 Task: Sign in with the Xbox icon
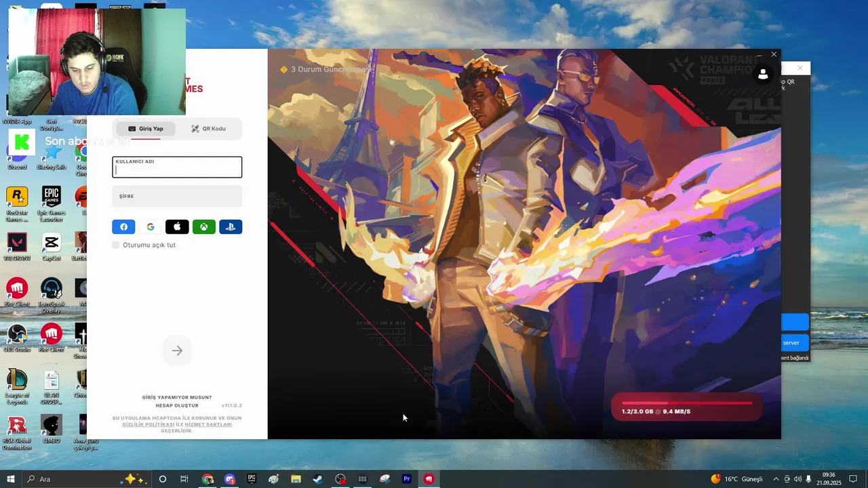click(x=204, y=227)
